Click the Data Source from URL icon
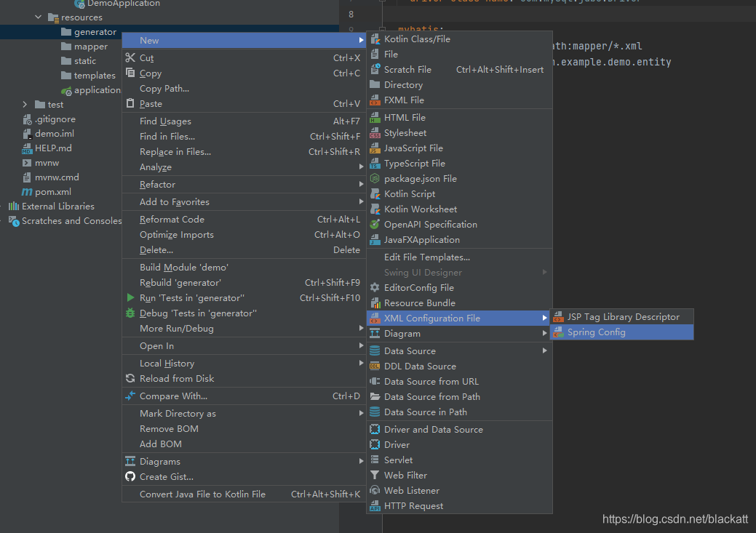Viewport: 756px width, 533px height. point(375,382)
